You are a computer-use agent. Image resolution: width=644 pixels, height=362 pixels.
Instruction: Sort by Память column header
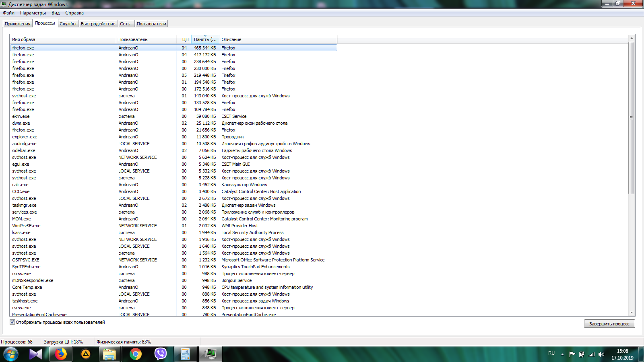[x=205, y=39]
